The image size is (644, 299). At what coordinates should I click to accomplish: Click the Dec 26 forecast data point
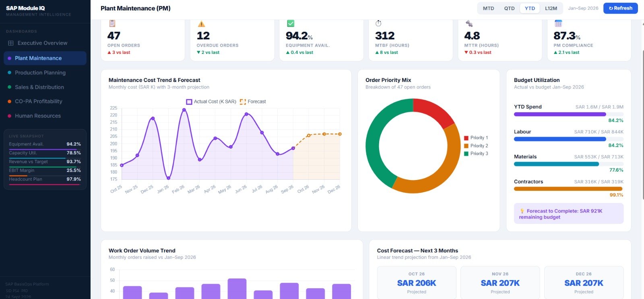(340, 134)
